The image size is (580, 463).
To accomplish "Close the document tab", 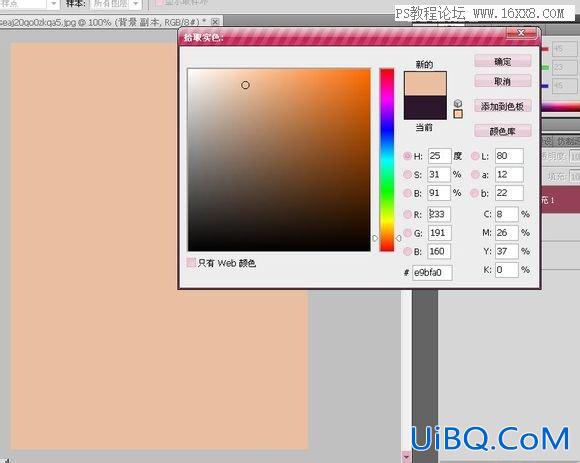I will coord(215,22).
